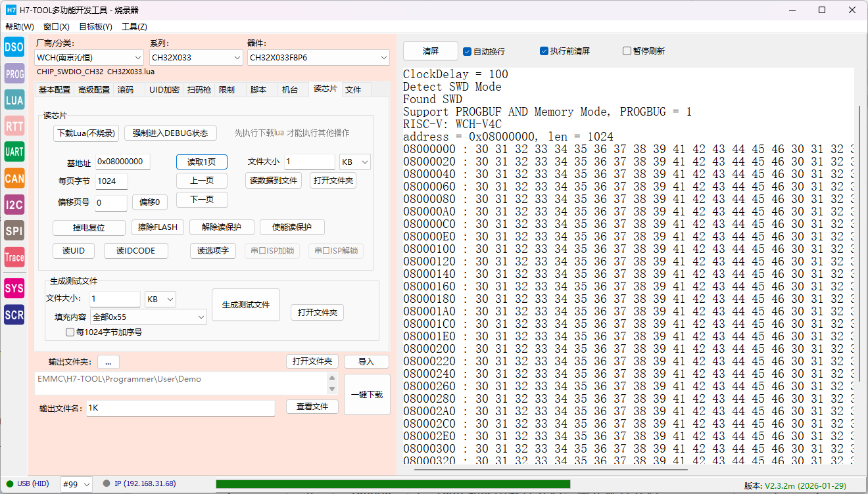Click the 使能读保护 button
The image size is (868, 494).
pyautogui.click(x=293, y=227)
